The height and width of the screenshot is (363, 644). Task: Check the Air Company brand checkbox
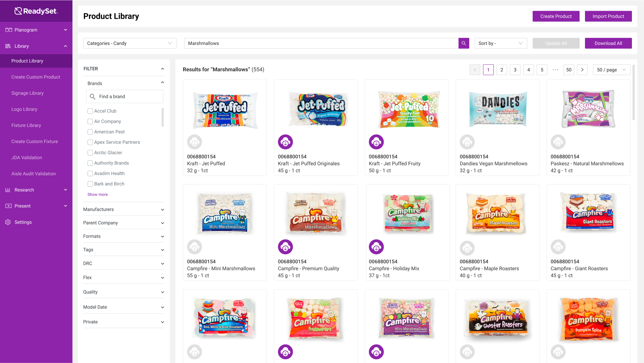(90, 122)
